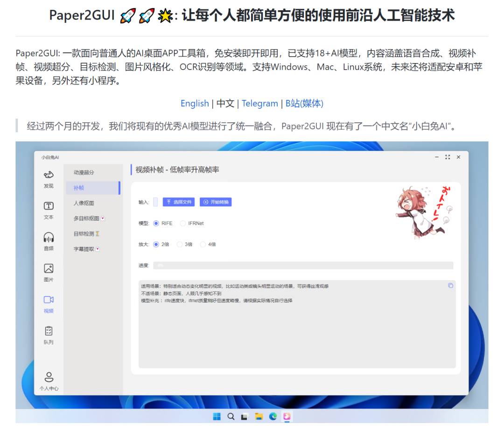Click the copy icon in the description box
The width and height of the screenshot is (504, 431).
[450, 285]
